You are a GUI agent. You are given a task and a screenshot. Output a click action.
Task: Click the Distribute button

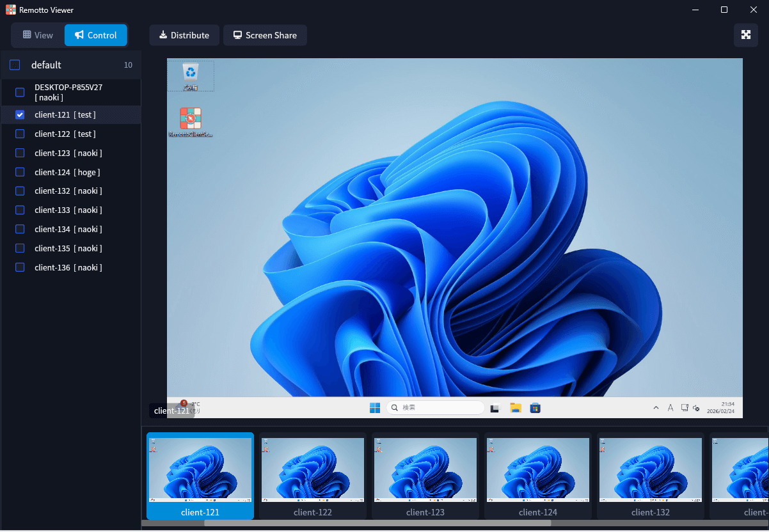[x=184, y=35]
